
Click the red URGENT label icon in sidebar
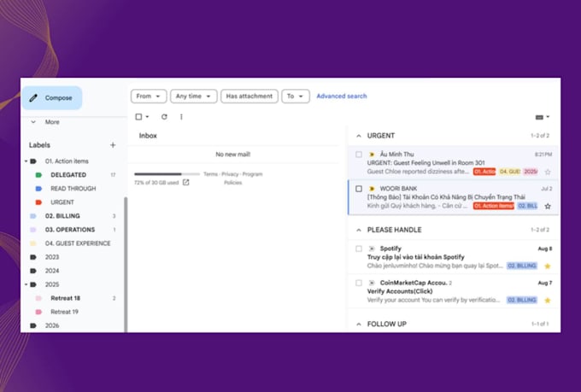tap(38, 202)
